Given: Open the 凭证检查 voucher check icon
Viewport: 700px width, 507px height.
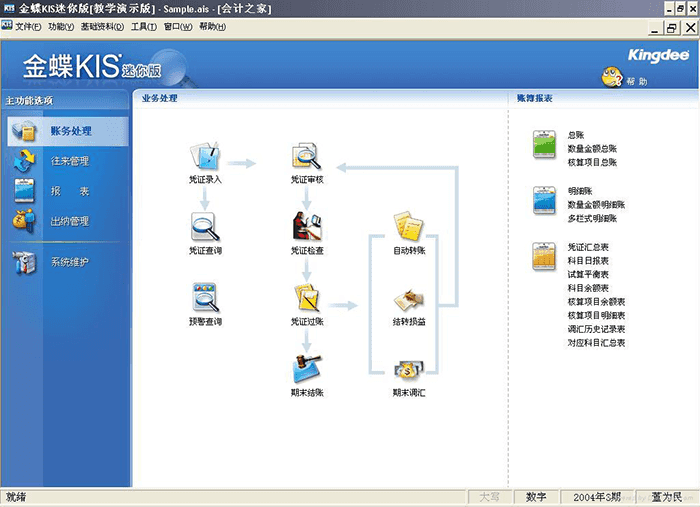Looking at the screenshot, I should [307, 226].
